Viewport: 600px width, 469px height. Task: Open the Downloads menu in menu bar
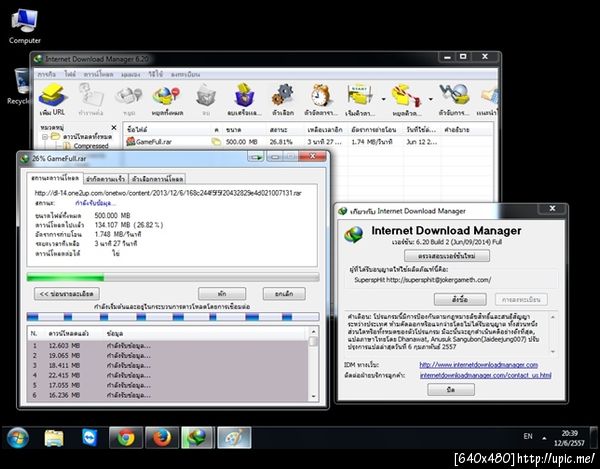(98, 74)
